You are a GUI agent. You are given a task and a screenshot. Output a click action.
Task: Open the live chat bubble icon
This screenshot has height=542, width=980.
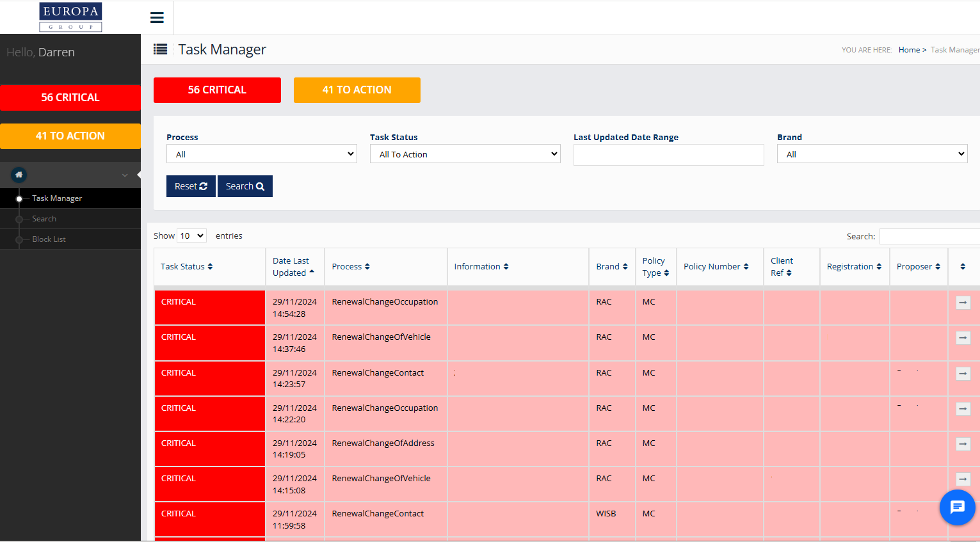[957, 507]
